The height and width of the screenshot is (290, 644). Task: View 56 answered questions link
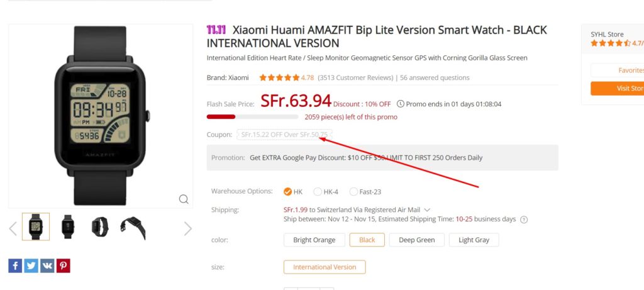(435, 77)
